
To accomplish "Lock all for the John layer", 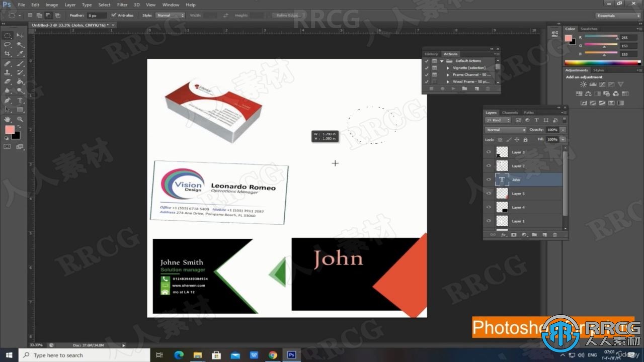I will tap(525, 139).
